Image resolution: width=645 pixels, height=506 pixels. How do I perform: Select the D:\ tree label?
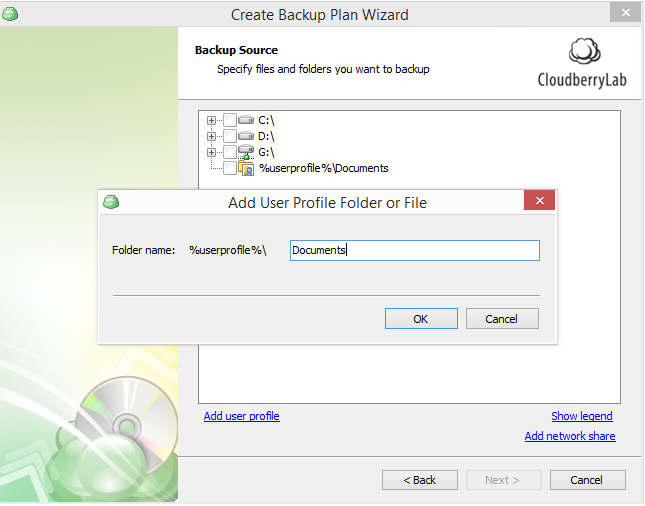click(x=266, y=136)
